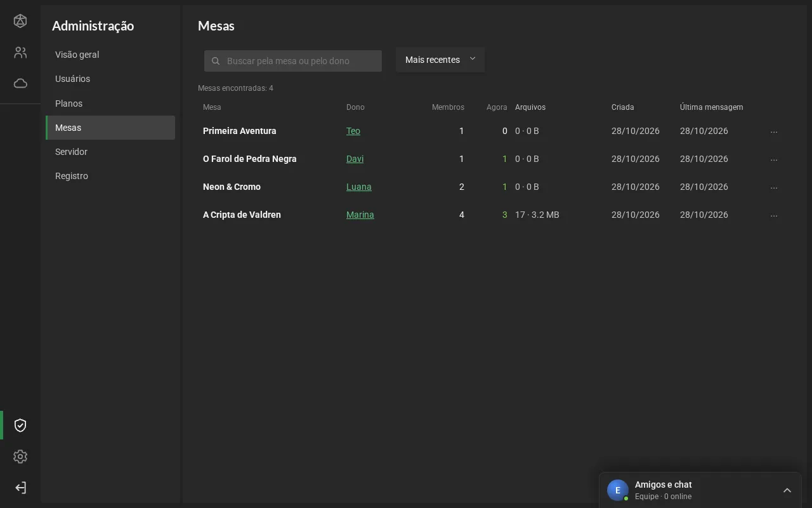Focus the Buscar pela mesa search field

[x=293, y=61]
